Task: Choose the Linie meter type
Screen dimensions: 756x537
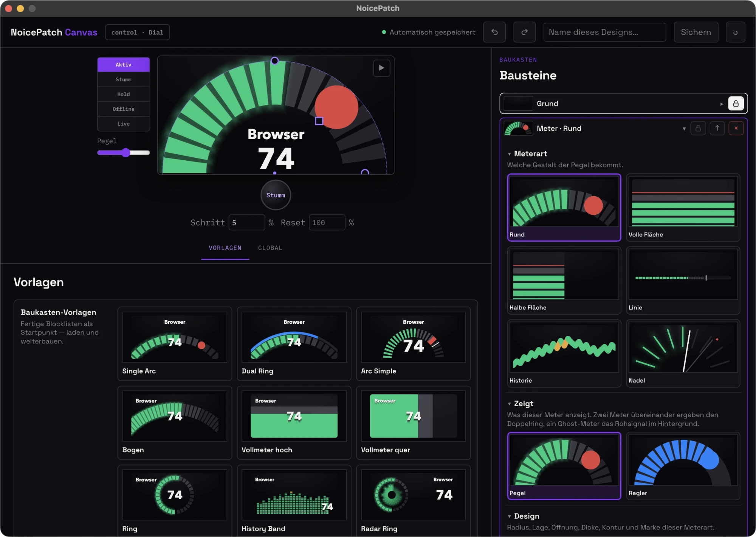Action: click(683, 280)
